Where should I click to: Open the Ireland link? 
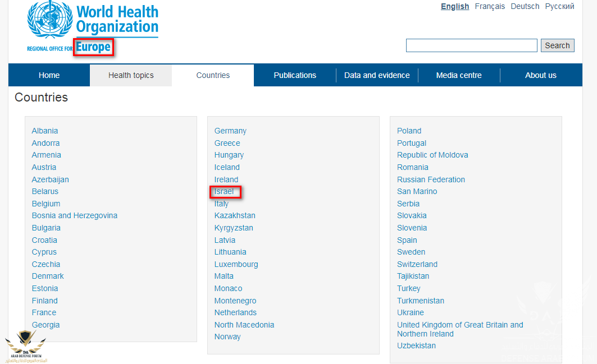pyautogui.click(x=226, y=179)
